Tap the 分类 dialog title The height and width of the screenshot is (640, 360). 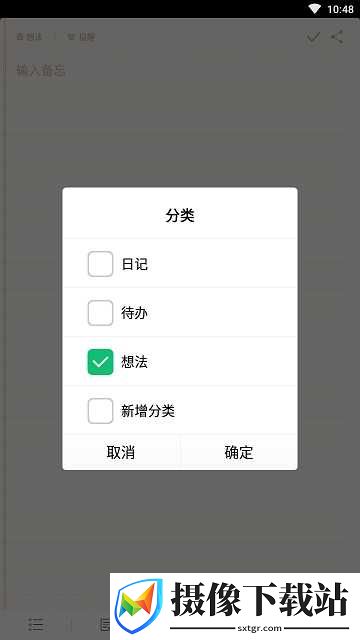click(x=180, y=216)
